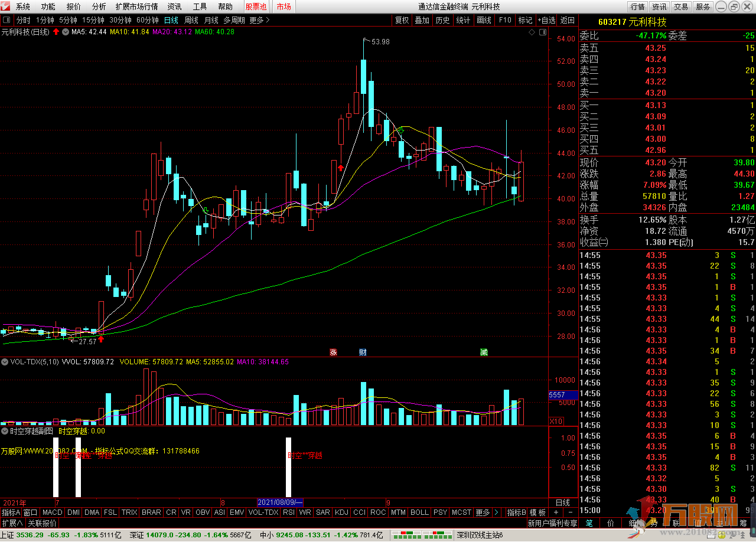Viewport: 756px width, 542px height.
Task: Switch to the 月线 period
Action: click(x=211, y=20)
